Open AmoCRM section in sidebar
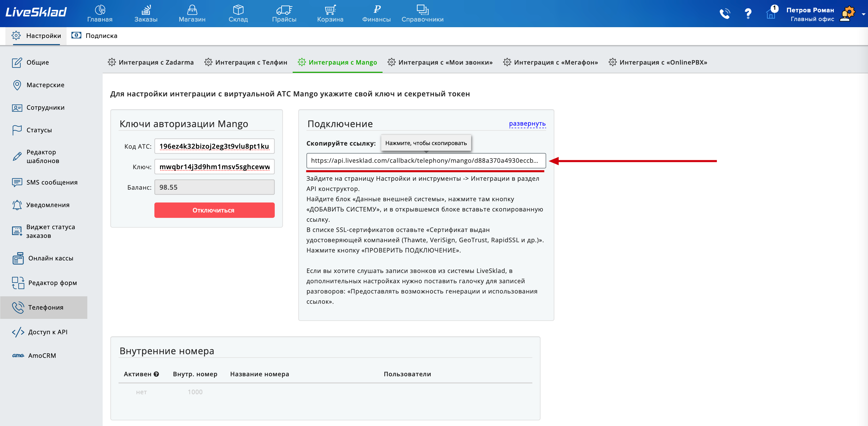868x426 pixels. 34,356
